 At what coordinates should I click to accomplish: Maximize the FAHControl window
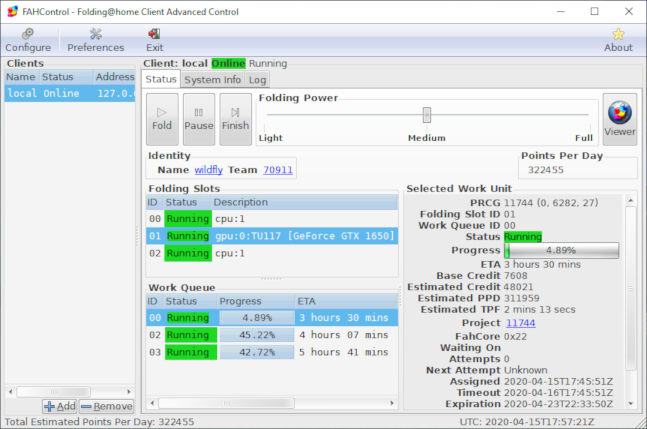tap(594, 12)
